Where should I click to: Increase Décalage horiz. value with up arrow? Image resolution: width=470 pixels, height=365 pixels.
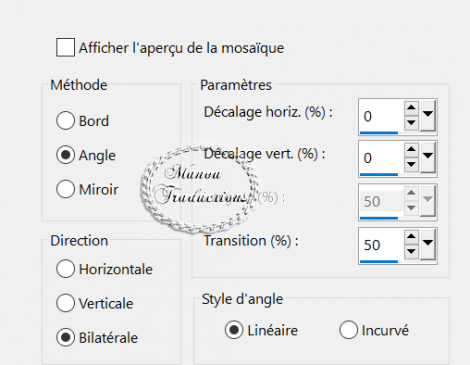coord(411,108)
